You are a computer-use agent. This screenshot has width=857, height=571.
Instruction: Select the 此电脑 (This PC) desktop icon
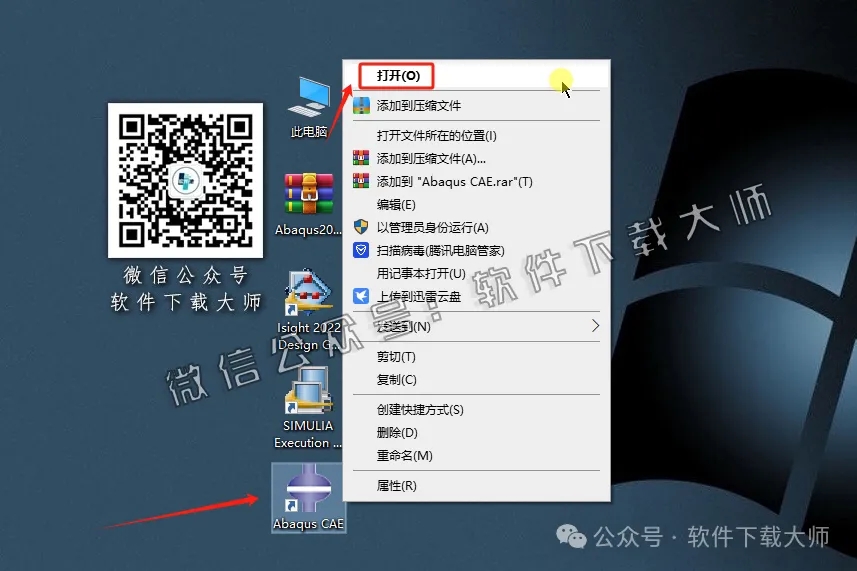click(x=309, y=108)
